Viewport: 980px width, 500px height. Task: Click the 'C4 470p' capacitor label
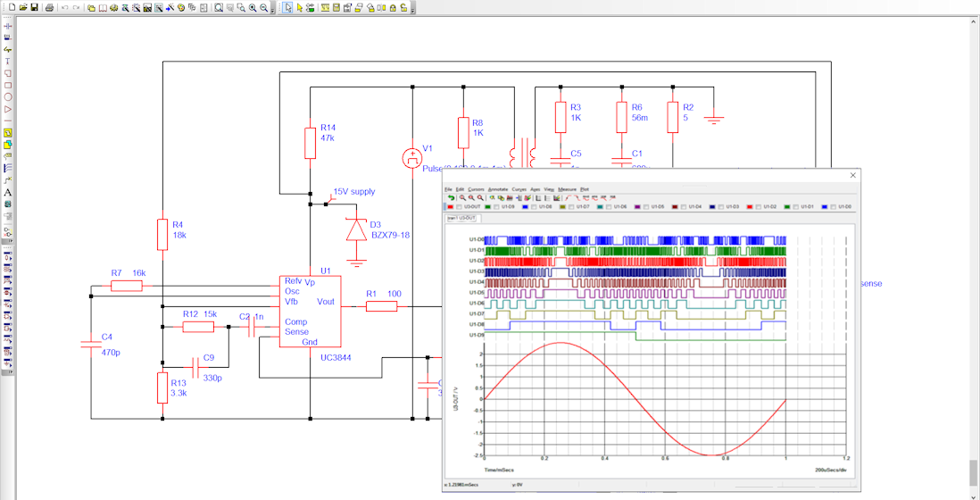[111, 345]
